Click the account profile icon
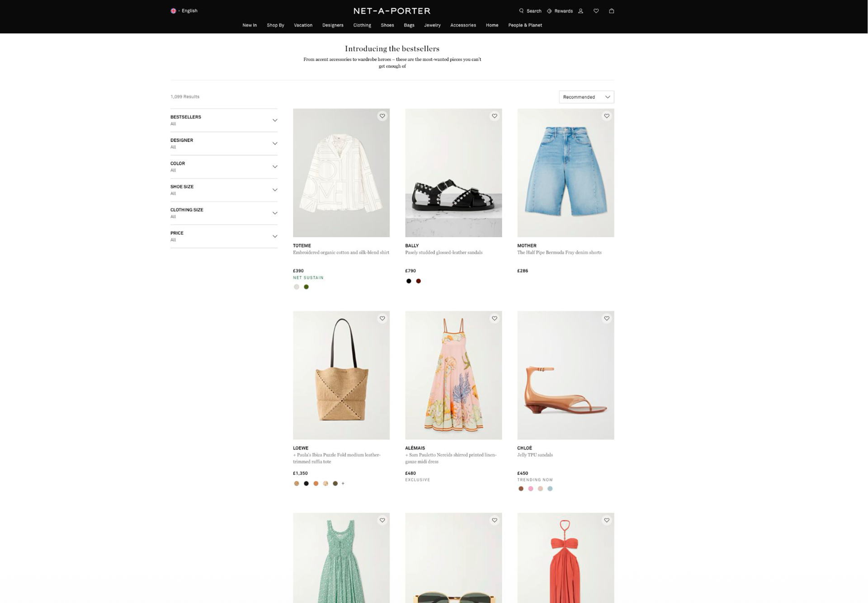This screenshot has width=868, height=603. (580, 11)
